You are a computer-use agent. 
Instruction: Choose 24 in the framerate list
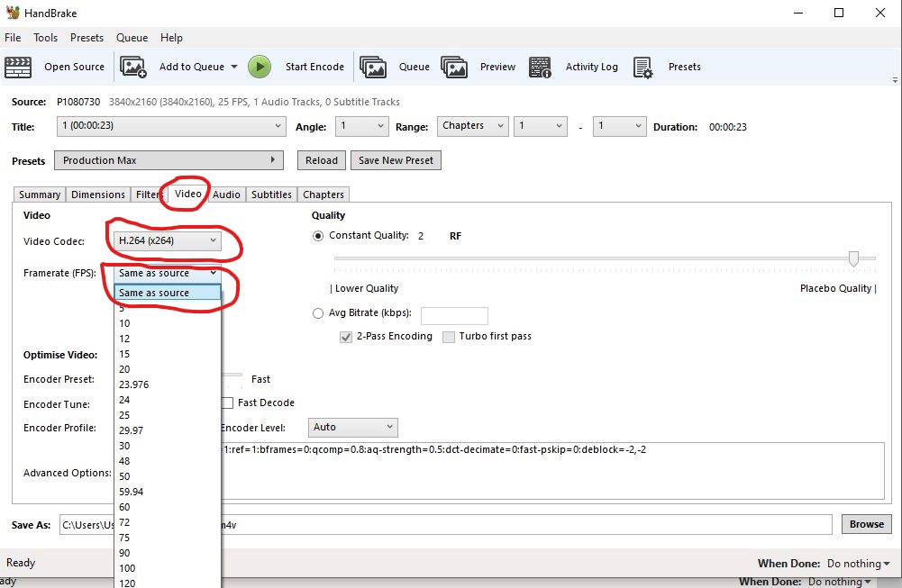168,400
